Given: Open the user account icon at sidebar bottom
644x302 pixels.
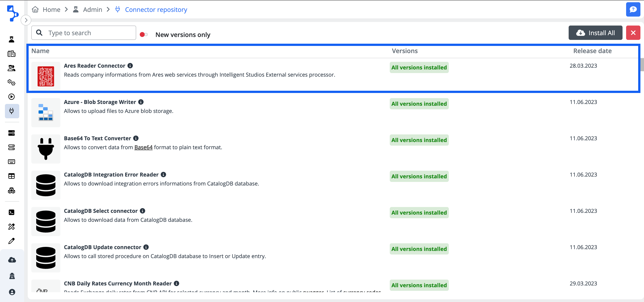Looking at the screenshot, I should click(x=12, y=292).
